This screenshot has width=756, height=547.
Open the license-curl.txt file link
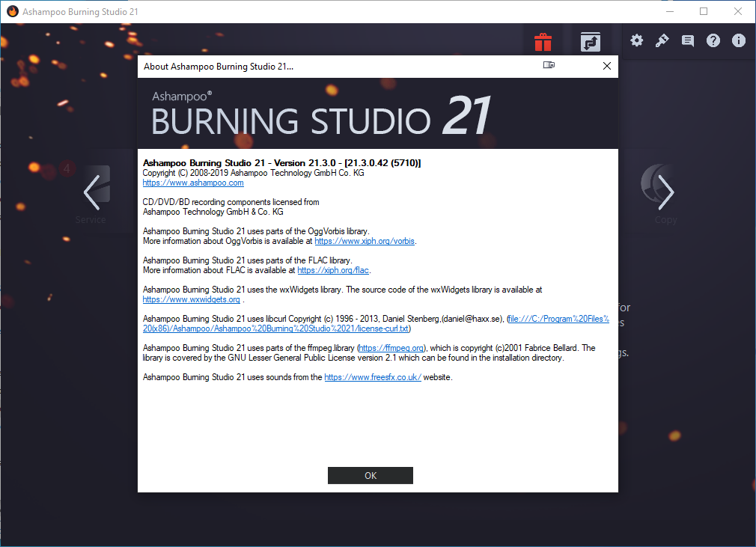tap(376, 323)
